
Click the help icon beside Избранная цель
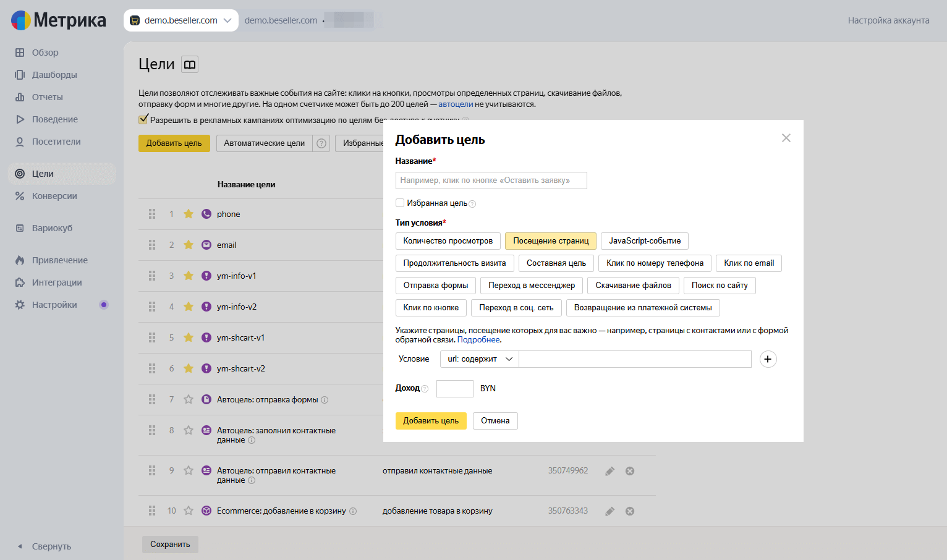pos(472,204)
